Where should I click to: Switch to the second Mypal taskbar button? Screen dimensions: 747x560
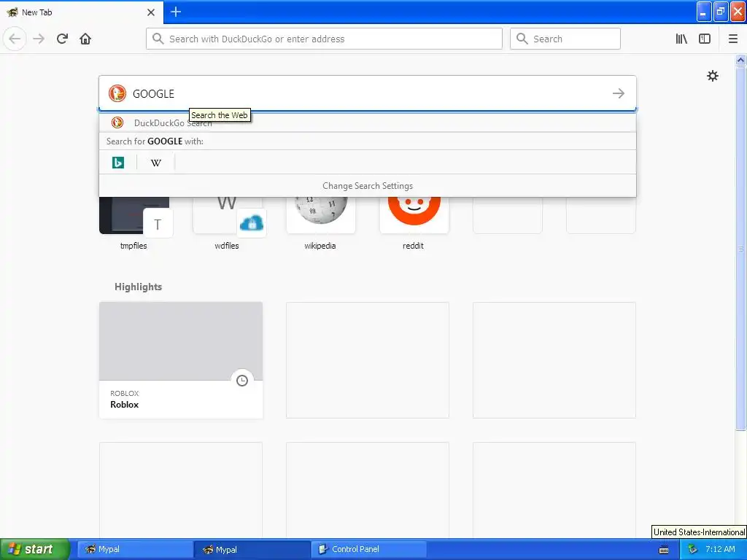click(x=252, y=550)
